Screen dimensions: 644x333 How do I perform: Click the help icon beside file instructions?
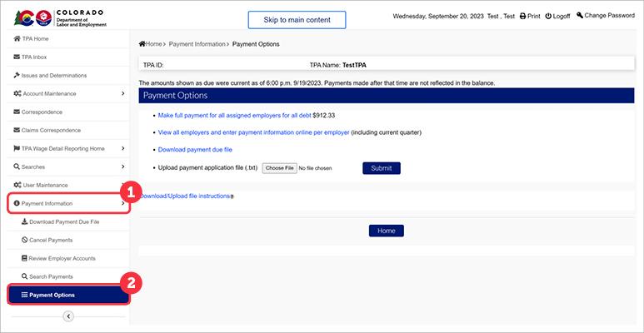(x=231, y=196)
